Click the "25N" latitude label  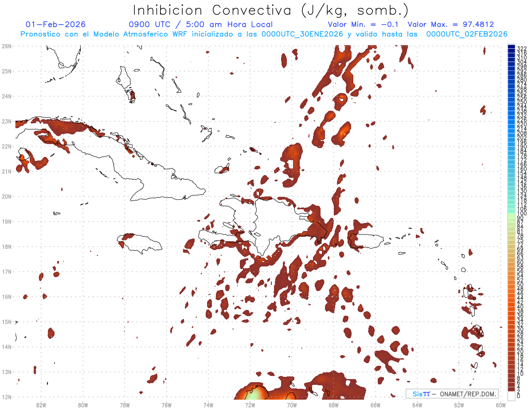pos(7,71)
